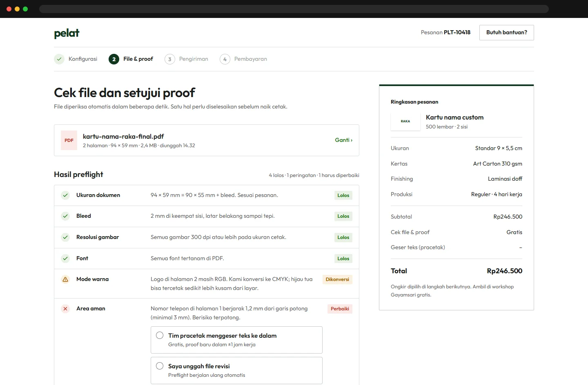Click the 'Dikonversi' badge for Mode warna
This screenshot has width=588, height=385.
[x=337, y=279]
